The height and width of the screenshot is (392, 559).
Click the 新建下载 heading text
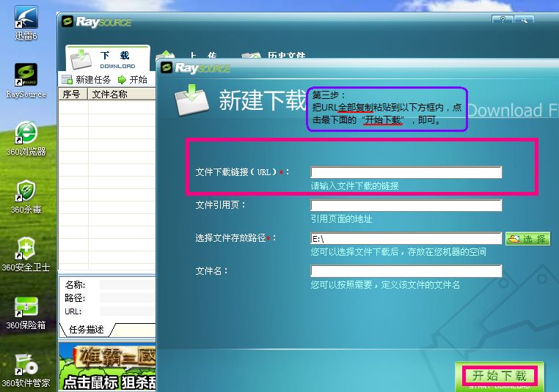263,100
